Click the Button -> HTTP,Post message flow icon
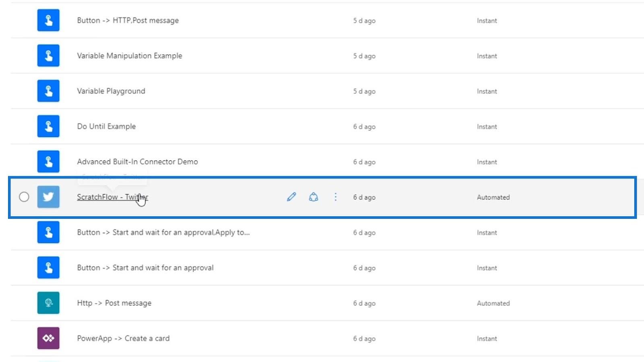Image resolution: width=644 pixels, height=362 pixels. tap(48, 20)
